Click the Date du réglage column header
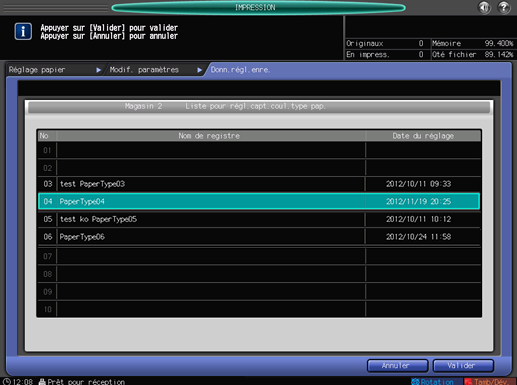Image resolution: width=517 pixels, height=385 pixels. [x=423, y=136]
